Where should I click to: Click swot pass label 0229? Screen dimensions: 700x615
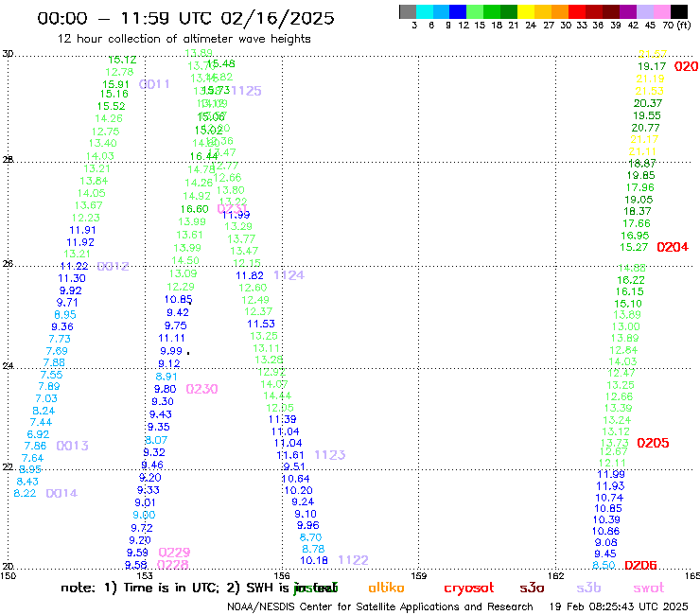[x=175, y=553]
